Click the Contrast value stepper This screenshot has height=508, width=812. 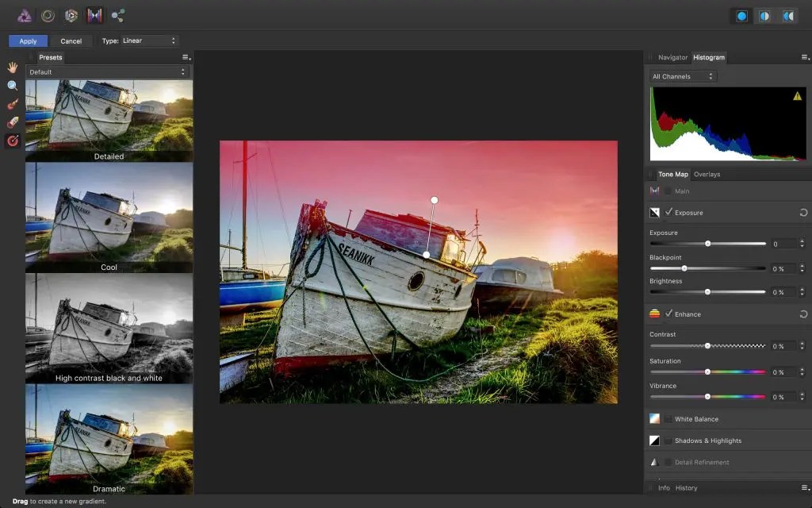point(802,346)
